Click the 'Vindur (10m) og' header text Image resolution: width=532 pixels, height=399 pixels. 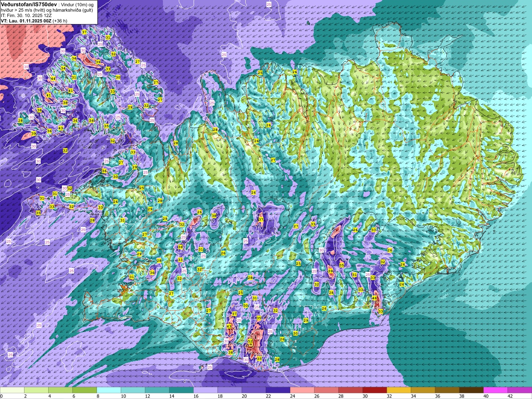(77, 4)
